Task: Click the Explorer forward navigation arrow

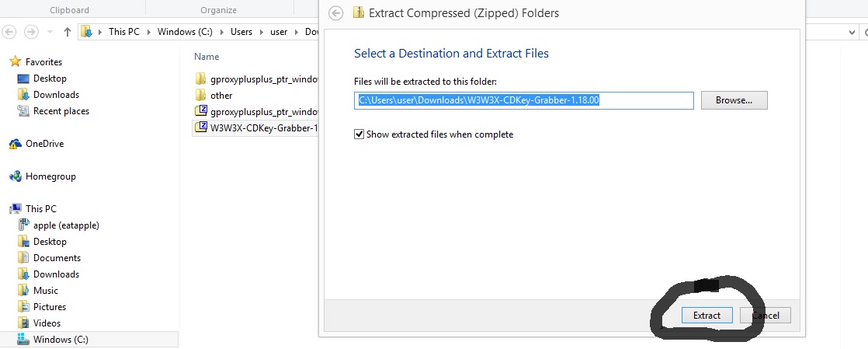Action: pos(31,32)
